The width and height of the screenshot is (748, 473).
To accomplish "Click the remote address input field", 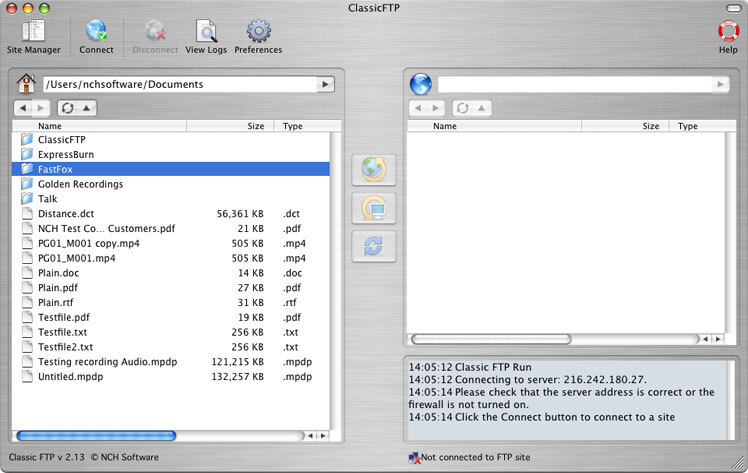I will pos(573,85).
